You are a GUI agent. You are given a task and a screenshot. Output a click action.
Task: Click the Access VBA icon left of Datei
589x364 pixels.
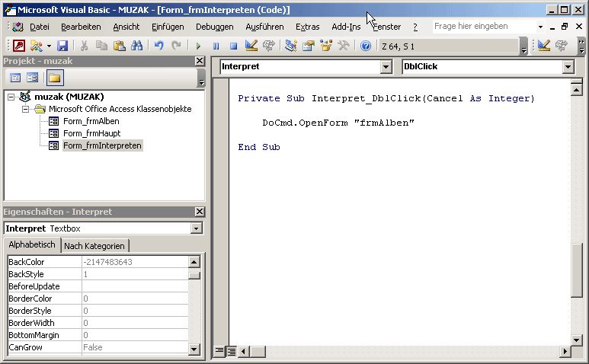(x=18, y=27)
